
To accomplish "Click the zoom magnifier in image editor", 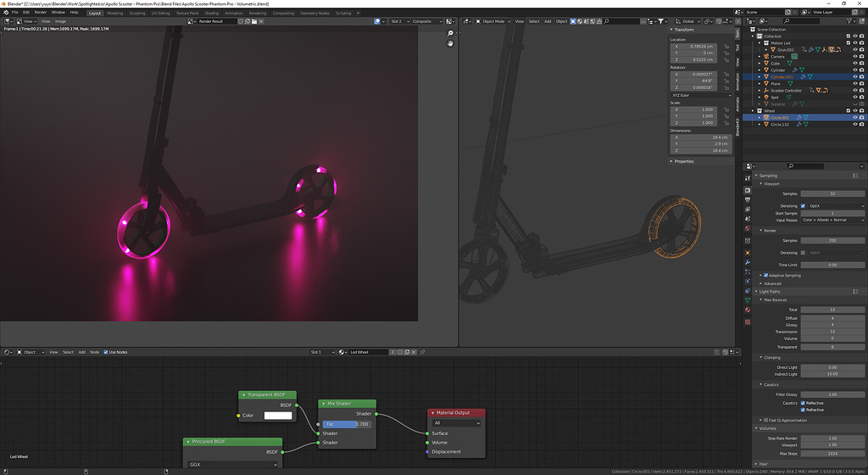I will 450,33.
